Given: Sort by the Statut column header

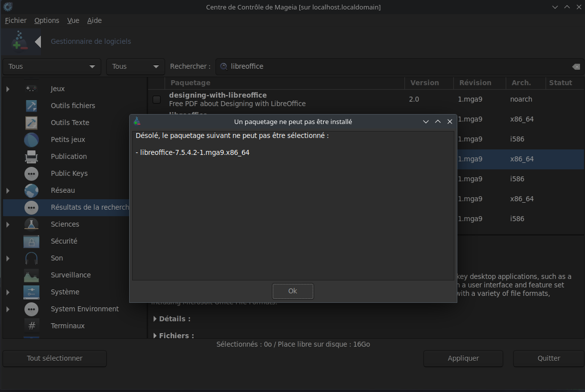Looking at the screenshot, I should [565, 83].
